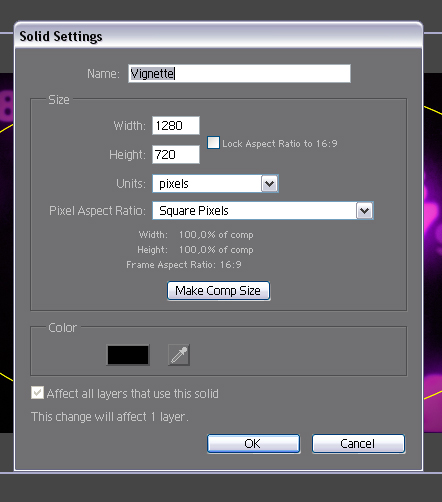Click the Square Pixels combo box field
This screenshot has height=502, width=442.
254,211
